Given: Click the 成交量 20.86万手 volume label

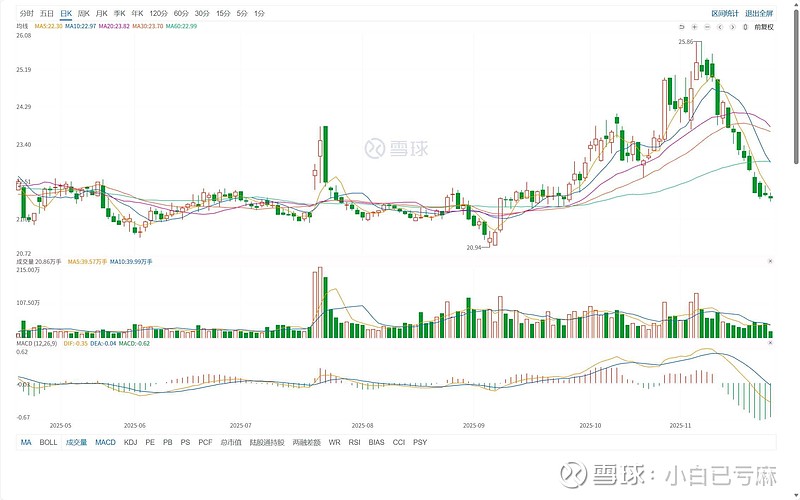Looking at the screenshot, I should 39,262.
